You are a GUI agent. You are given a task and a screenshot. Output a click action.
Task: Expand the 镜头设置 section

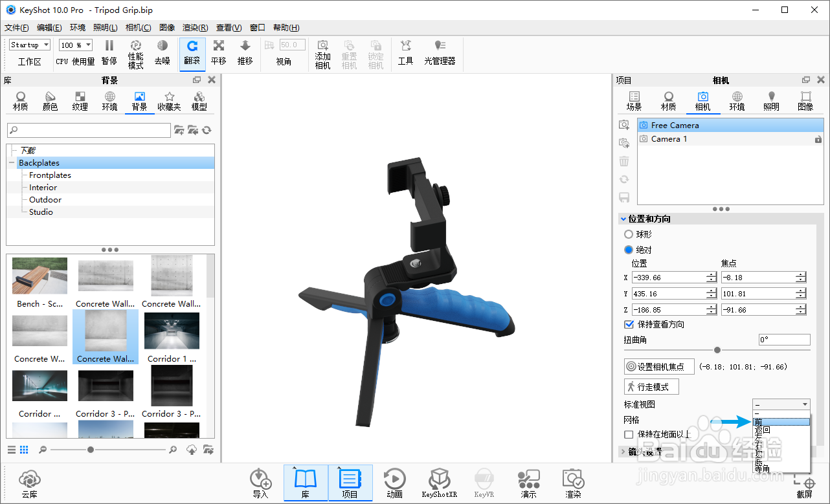point(623,452)
